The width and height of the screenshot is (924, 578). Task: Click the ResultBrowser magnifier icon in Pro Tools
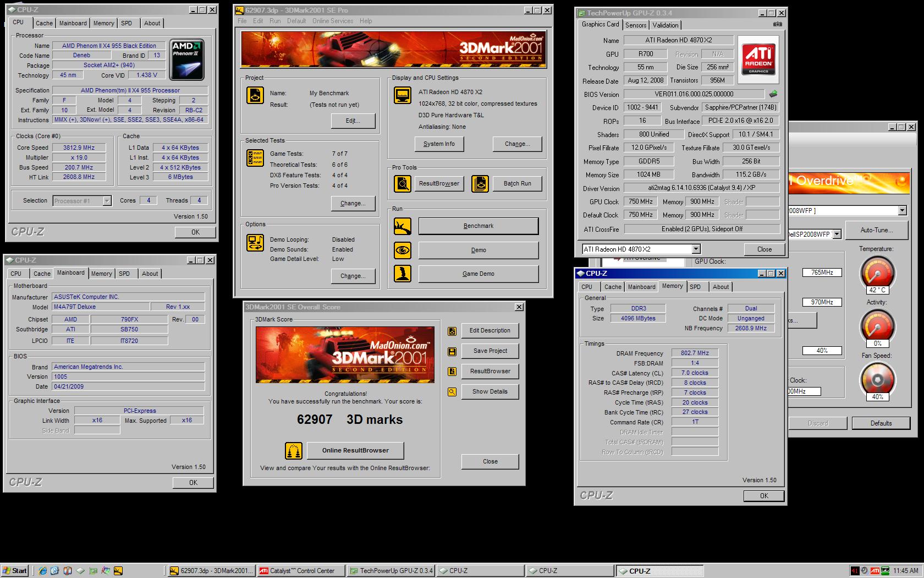click(x=403, y=183)
